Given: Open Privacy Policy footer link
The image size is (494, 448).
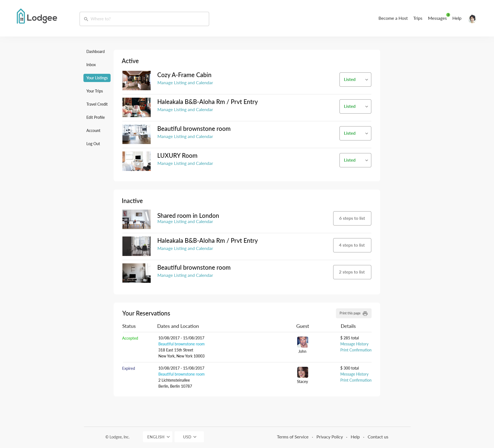Looking at the screenshot, I should tap(330, 437).
